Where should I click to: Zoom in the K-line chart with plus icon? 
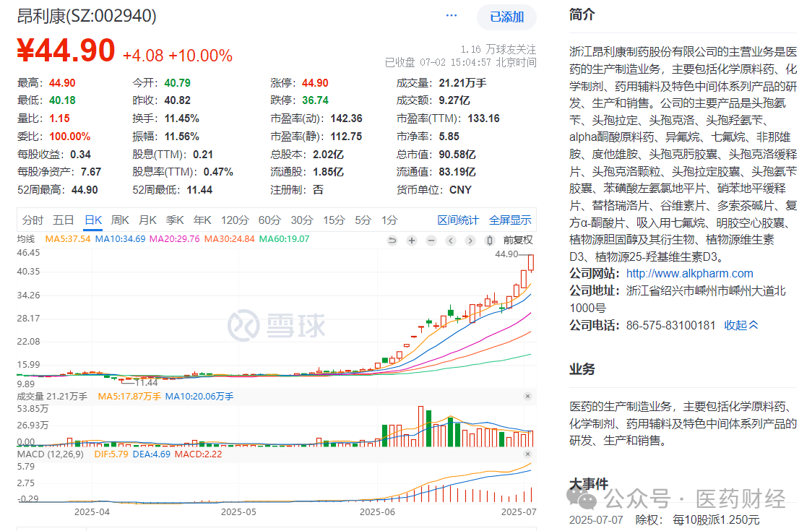[x=412, y=241]
